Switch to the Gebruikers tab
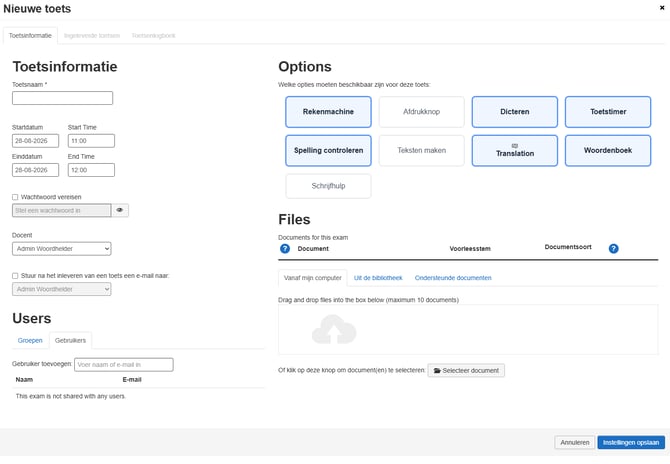This screenshot has height=464, width=670. click(71, 341)
